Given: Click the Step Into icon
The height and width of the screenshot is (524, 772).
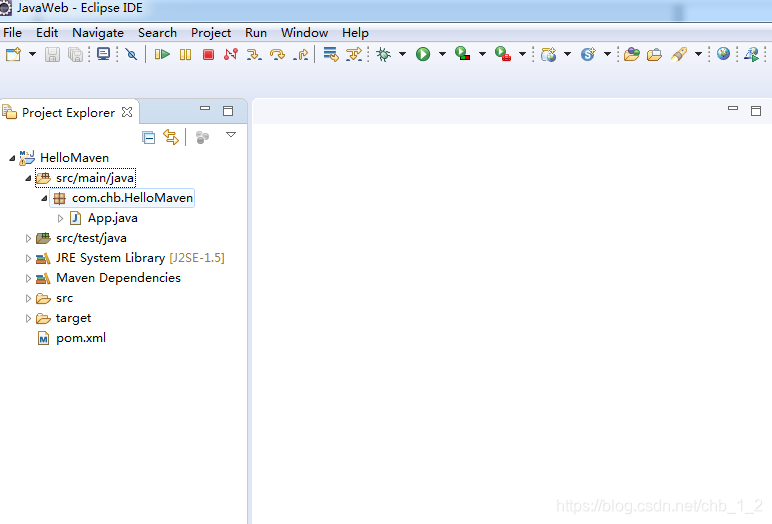Looking at the screenshot, I should pyautogui.click(x=254, y=54).
